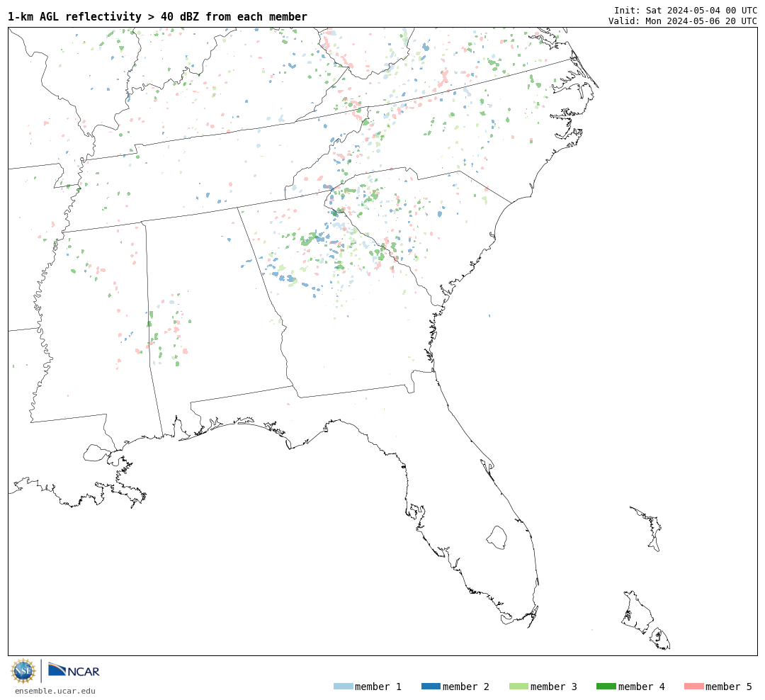Click the member 4 dark green swatch
Screen dimensions: 765x700
coord(606,687)
